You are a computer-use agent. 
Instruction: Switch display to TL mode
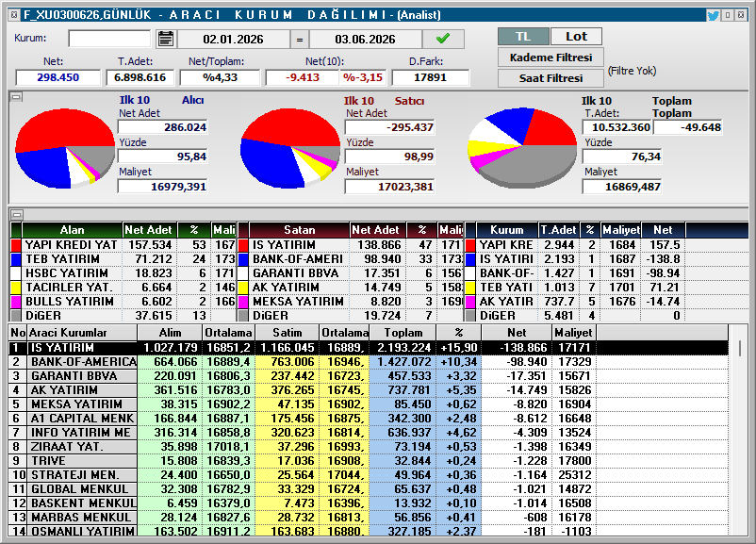pyautogui.click(x=523, y=37)
